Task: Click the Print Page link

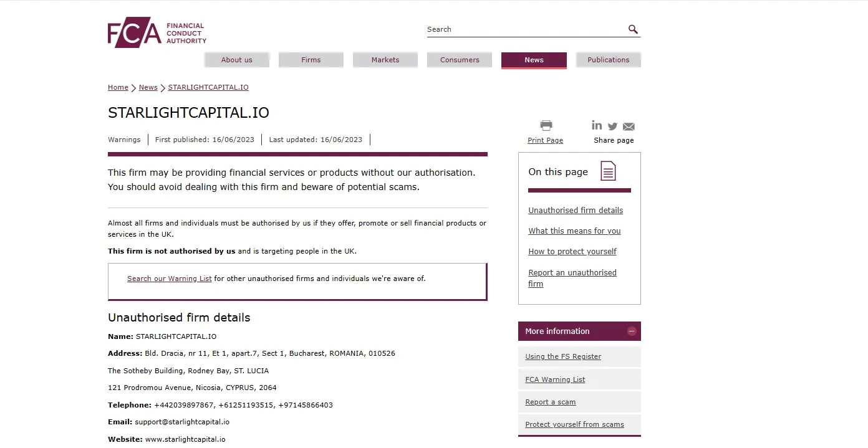Action: pos(545,140)
